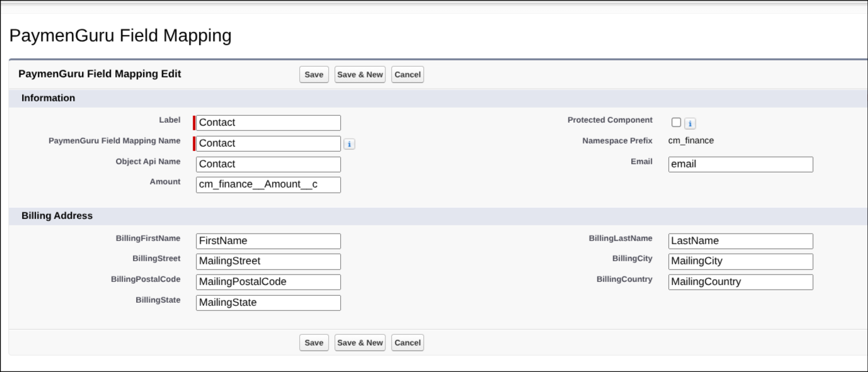Viewport: 868px width, 372px height.
Task: Click the bottom Cancel button
Action: (408, 342)
